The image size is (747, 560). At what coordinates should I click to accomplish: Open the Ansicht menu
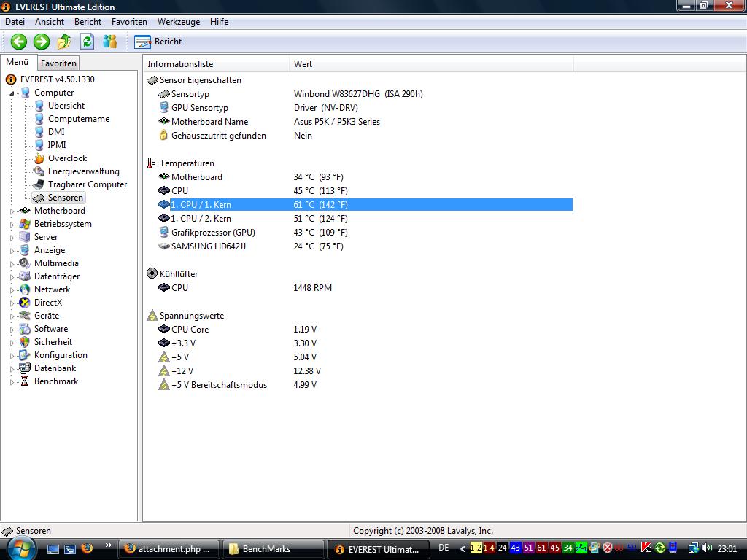49,21
